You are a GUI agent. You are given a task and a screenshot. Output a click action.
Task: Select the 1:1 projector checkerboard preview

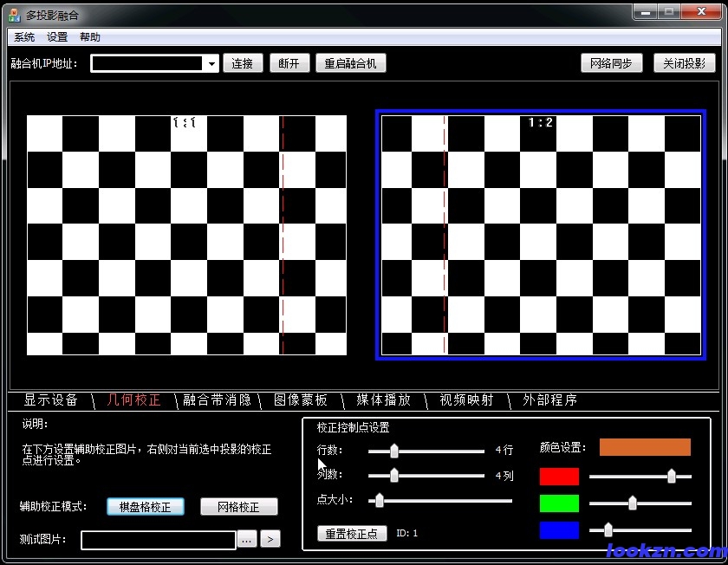(x=186, y=235)
